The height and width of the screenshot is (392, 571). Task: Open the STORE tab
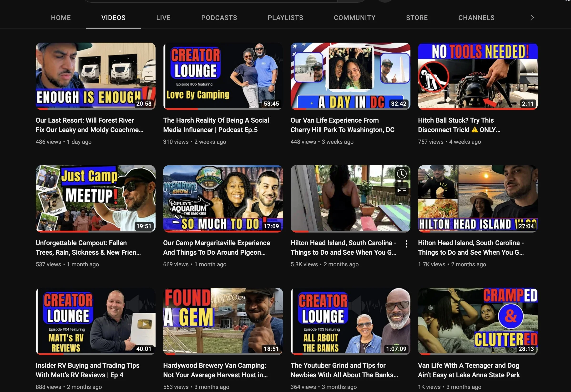pyautogui.click(x=417, y=17)
